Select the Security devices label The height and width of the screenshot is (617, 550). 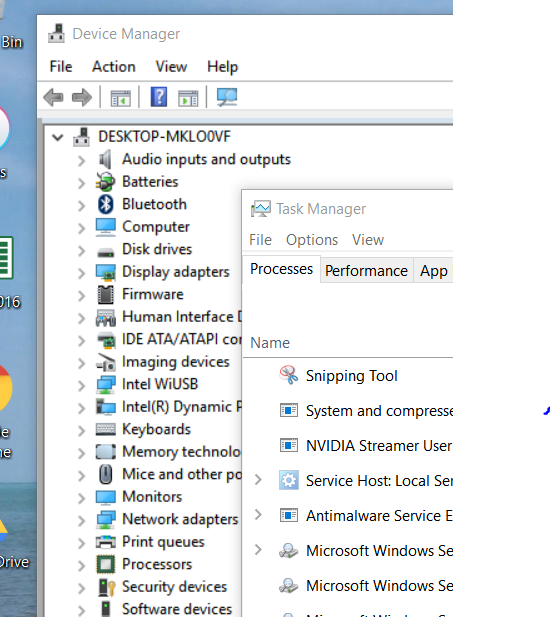point(175,587)
